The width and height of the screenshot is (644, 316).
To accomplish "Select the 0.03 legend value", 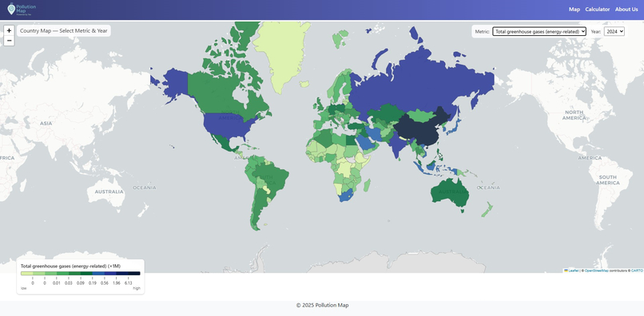I will click(x=68, y=283).
